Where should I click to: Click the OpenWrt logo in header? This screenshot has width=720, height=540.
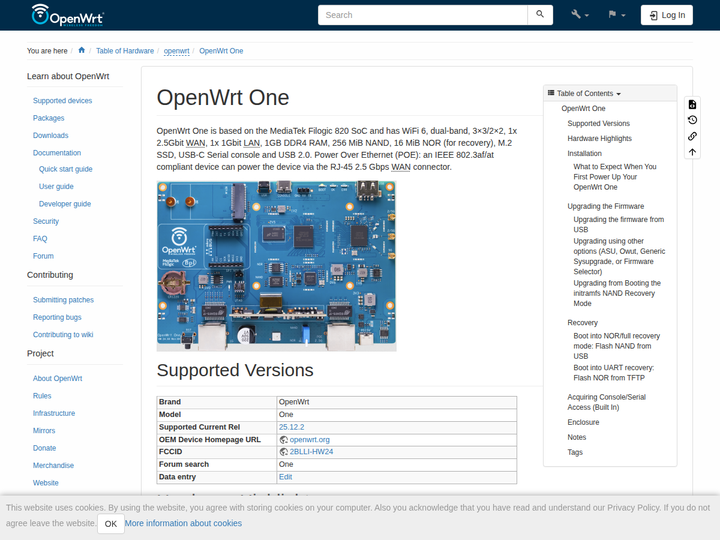[x=68, y=15]
